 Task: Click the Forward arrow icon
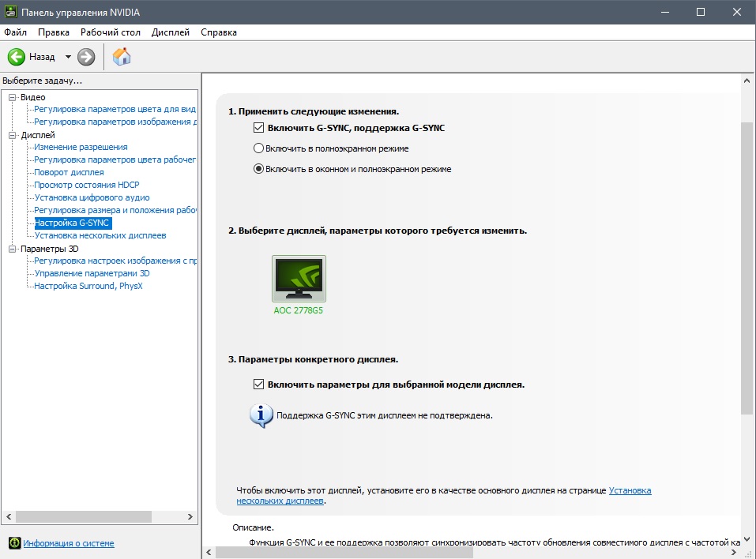click(86, 57)
